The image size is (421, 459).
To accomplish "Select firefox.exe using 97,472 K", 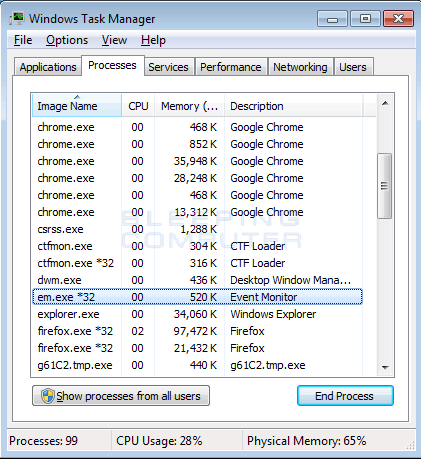I will tap(197, 331).
